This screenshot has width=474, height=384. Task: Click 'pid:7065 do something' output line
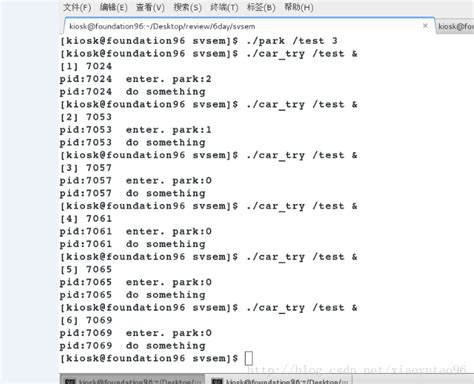[133, 295]
